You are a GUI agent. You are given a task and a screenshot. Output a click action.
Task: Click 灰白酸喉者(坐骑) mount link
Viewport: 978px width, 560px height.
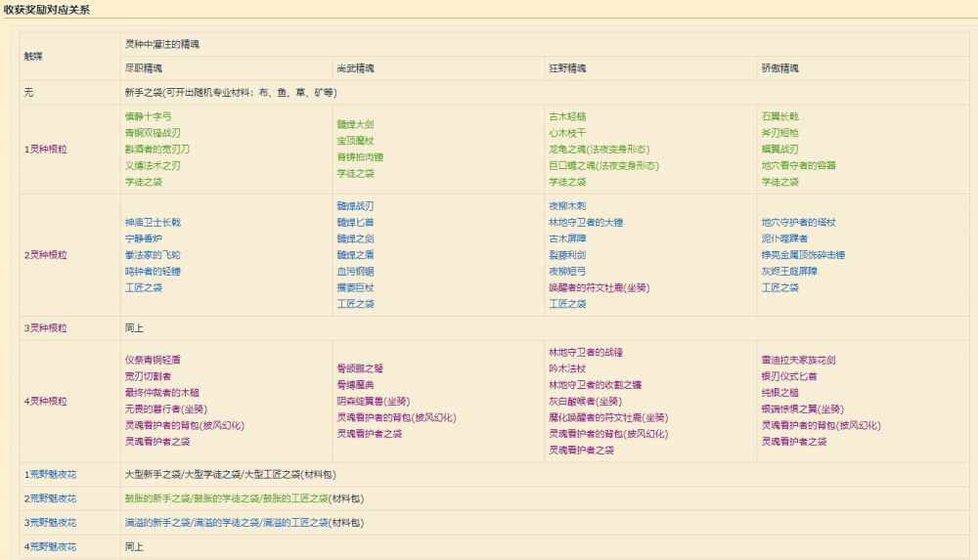click(x=585, y=402)
